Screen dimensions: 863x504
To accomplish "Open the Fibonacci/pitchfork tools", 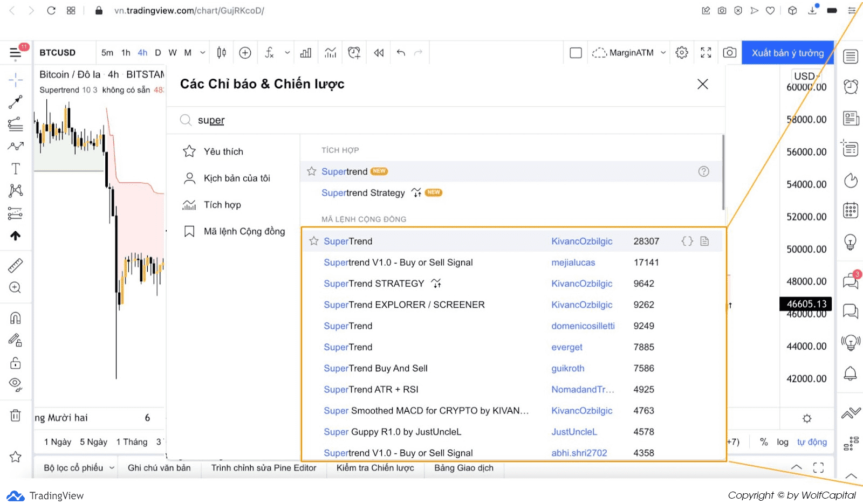I will point(16,125).
